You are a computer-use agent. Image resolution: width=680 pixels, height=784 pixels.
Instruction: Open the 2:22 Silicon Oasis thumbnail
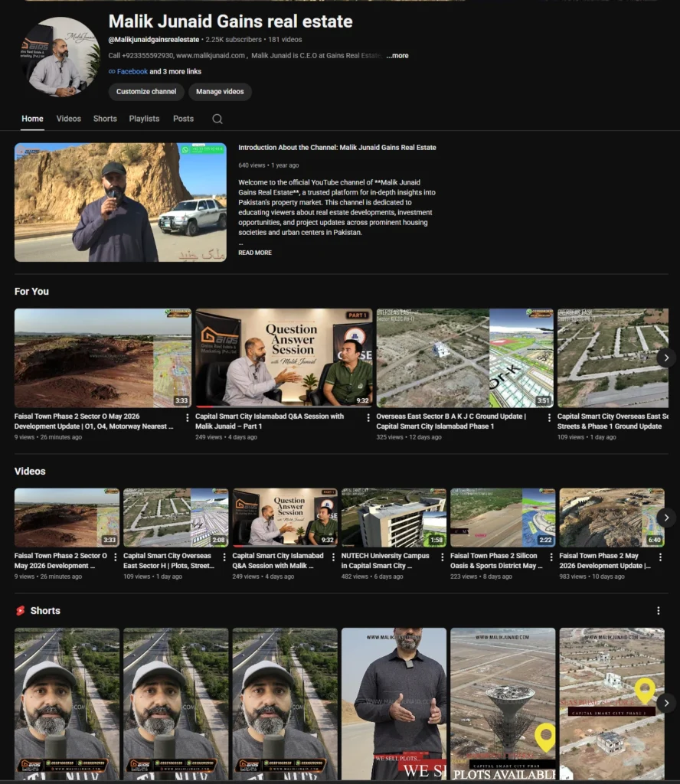pyautogui.click(x=503, y=518)
